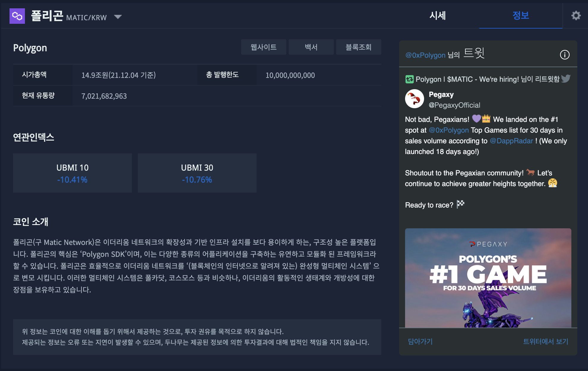
Task: Click @0xPolygon mention in tweet text
Action: [x=449, y=130]
